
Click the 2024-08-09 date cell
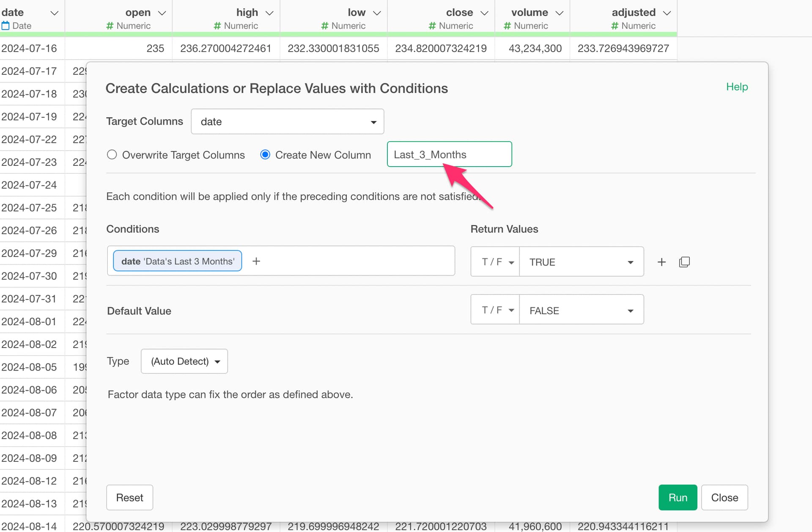pos(33,458)
